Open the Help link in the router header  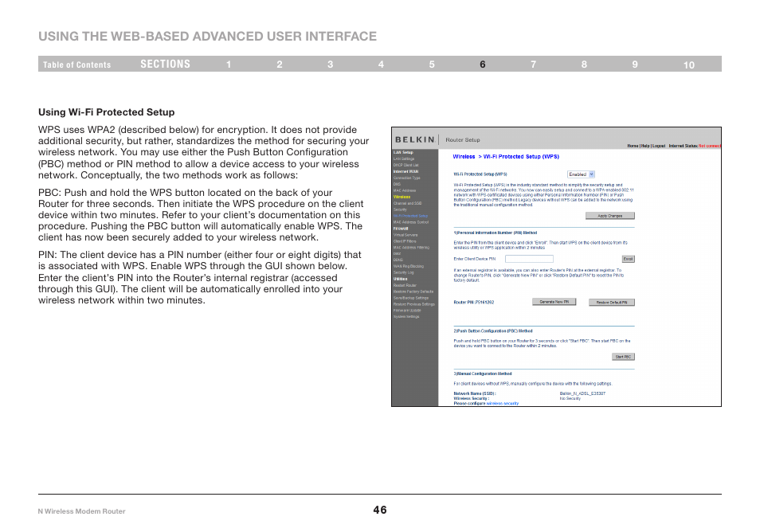645,146
